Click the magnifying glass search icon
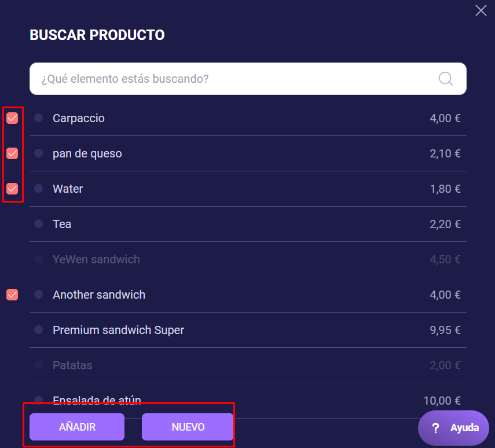 445,79
